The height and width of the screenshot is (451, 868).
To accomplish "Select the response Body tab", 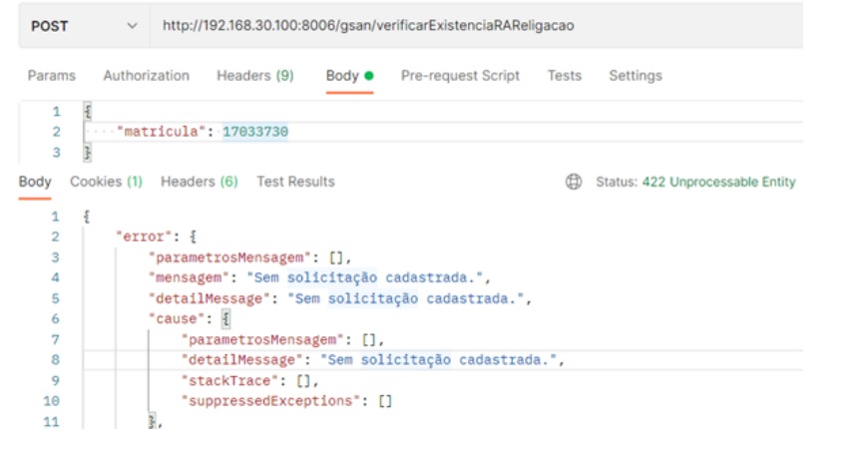I will click(x=35, y=182).
